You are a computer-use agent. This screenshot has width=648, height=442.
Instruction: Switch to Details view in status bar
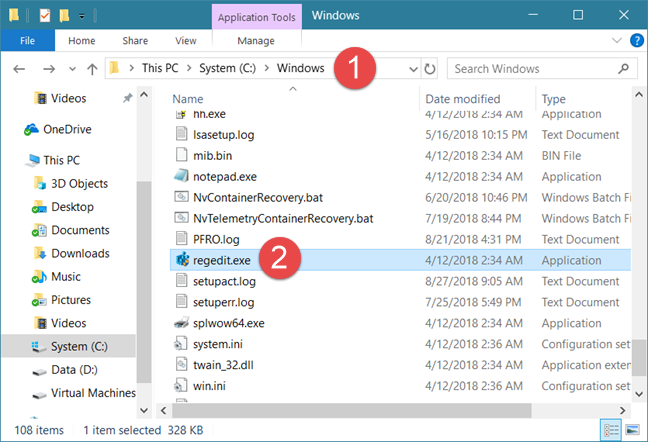(x=610, y=430)
